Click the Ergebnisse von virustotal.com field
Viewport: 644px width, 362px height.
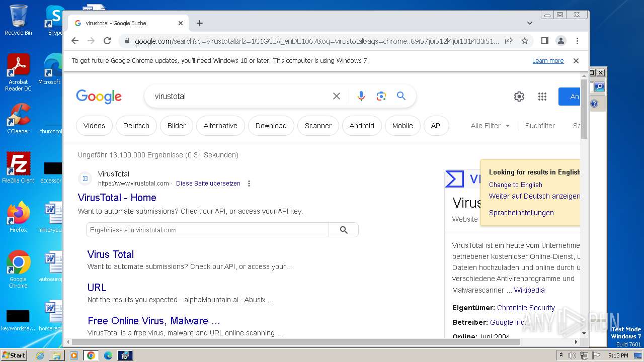[x=207, y=230]
